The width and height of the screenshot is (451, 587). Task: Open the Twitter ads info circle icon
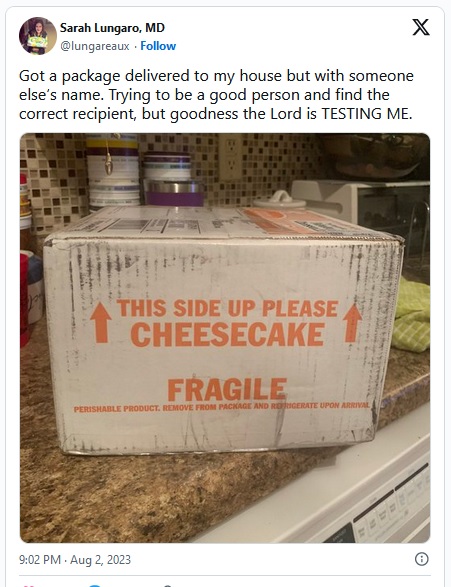421,559
